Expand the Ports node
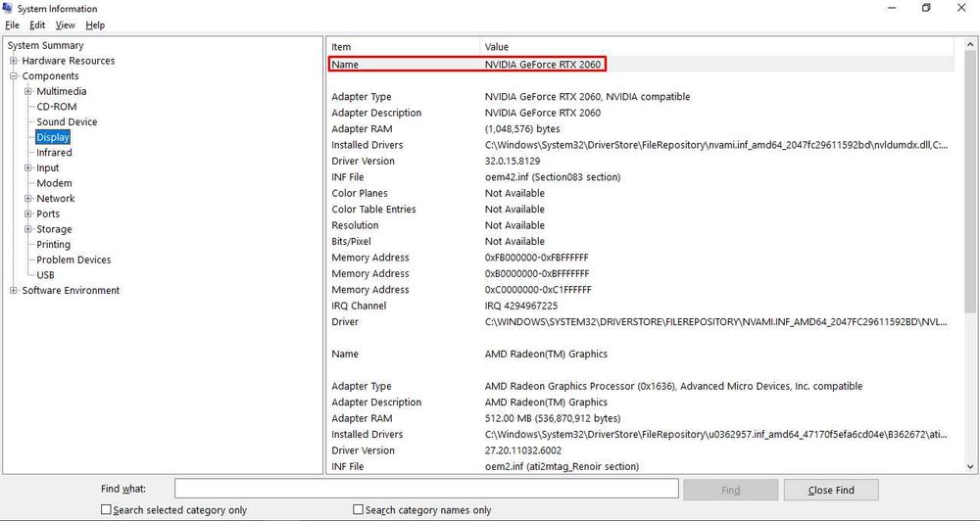 point(27,213)
